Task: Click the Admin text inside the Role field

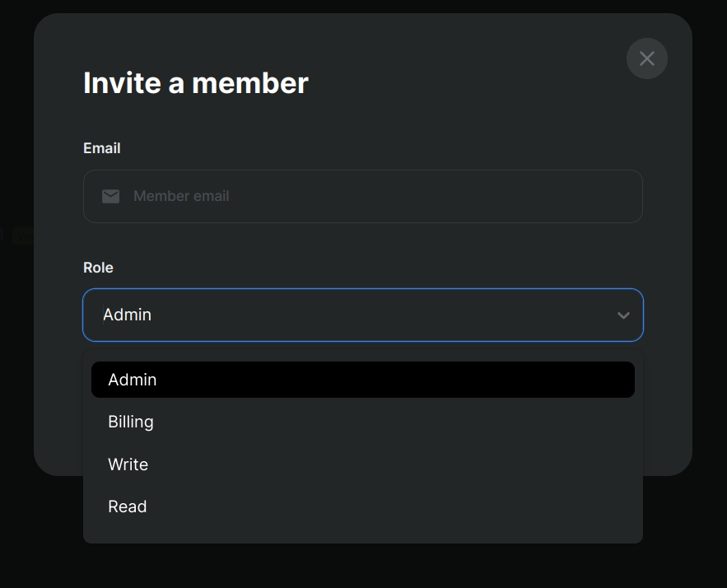Action: click(127, 315)
